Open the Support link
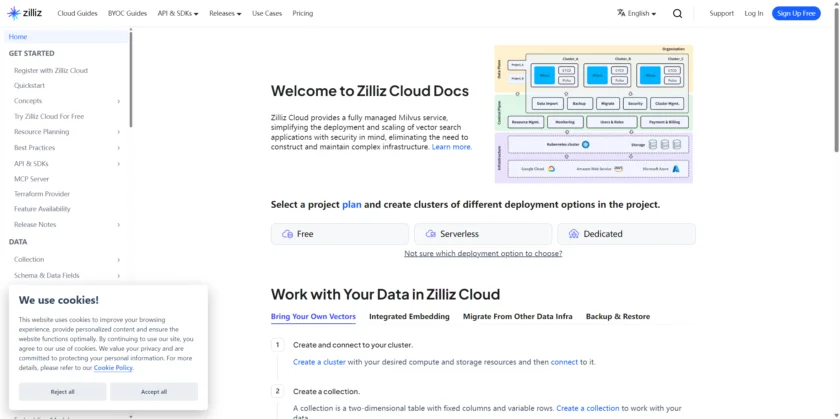The height and width of the screenshot is (419, 840). (x=722, y=13)
